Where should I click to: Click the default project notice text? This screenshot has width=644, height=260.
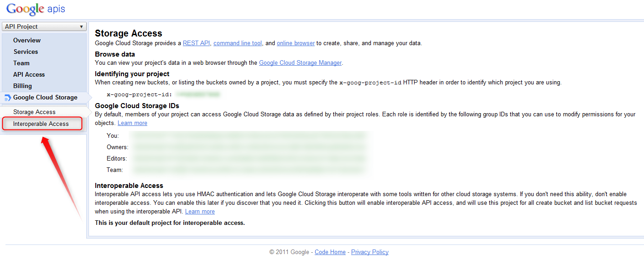click(x=170, y=223)
